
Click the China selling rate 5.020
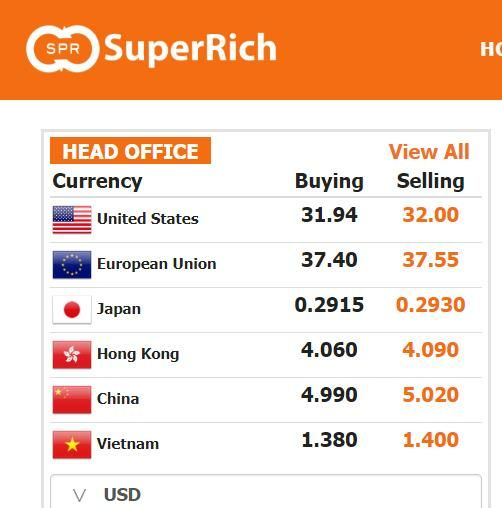coord(431,395)
